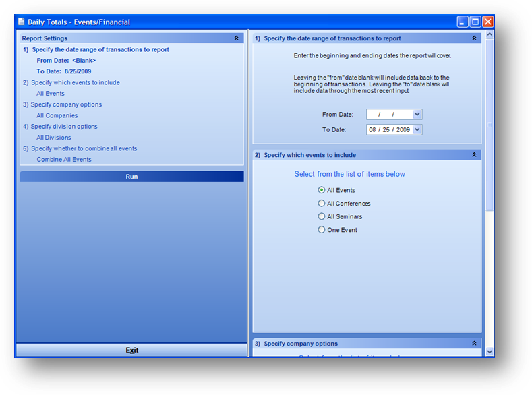Collapse the 'Specify which events to include' section

474,155
